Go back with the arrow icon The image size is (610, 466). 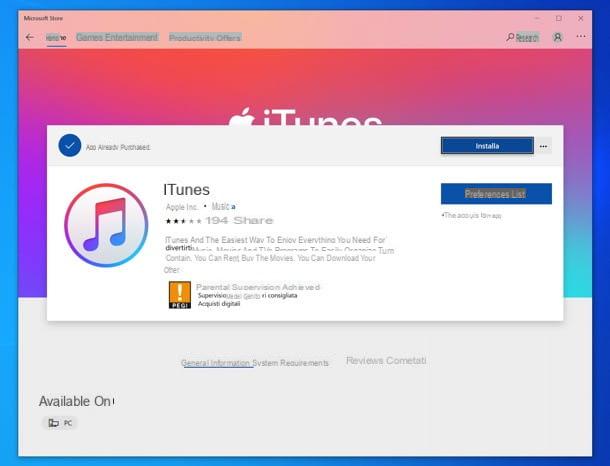point(30,37)
